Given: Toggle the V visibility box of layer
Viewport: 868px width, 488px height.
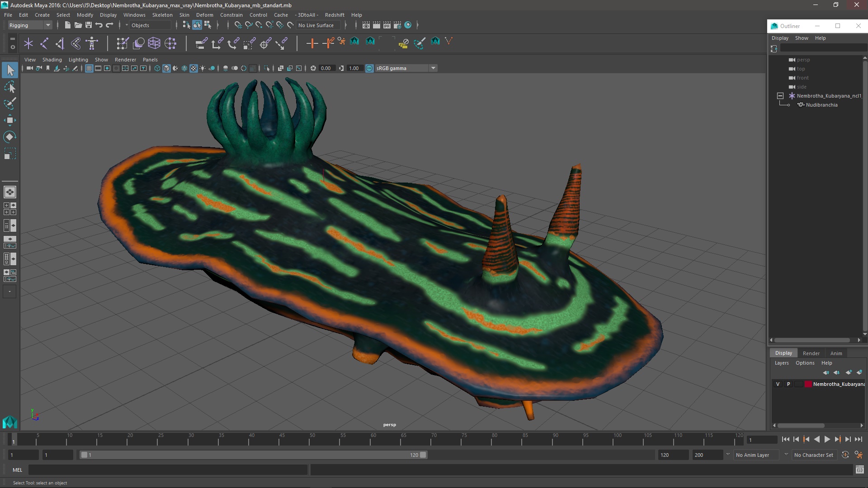Looking at the screenshot, I should tap(778, 384).
